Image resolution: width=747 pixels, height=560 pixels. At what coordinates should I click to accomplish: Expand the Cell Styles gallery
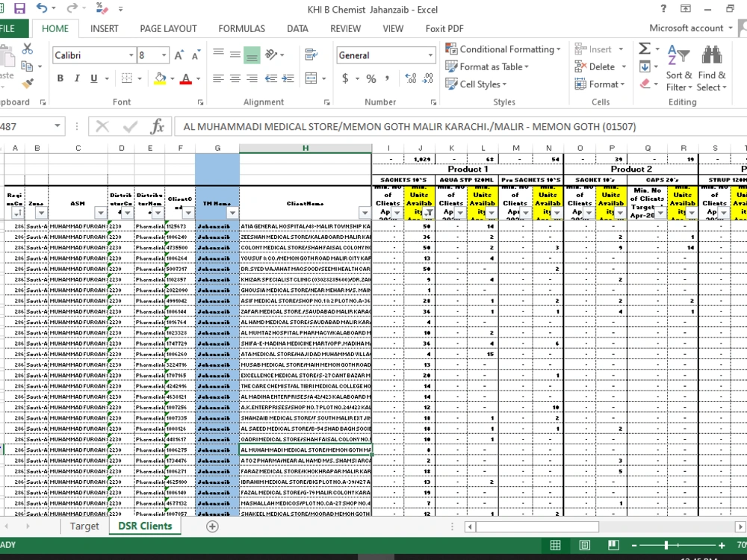point(476,84)
